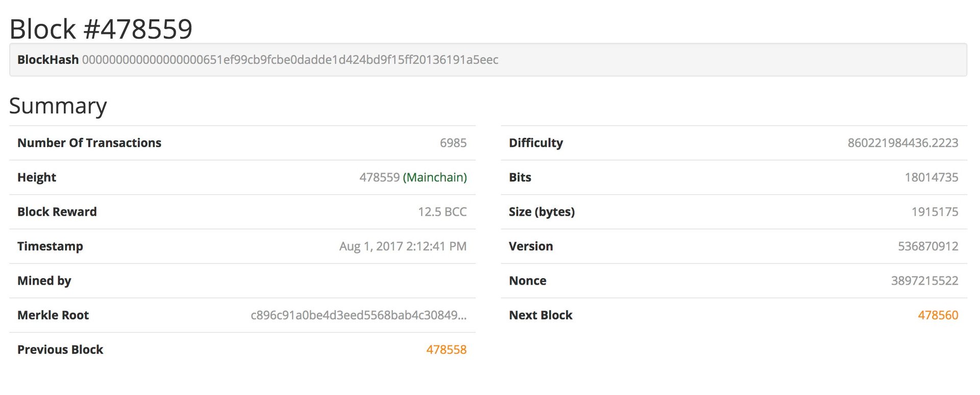Click the Nonce value 3897215522

(924, 281)
